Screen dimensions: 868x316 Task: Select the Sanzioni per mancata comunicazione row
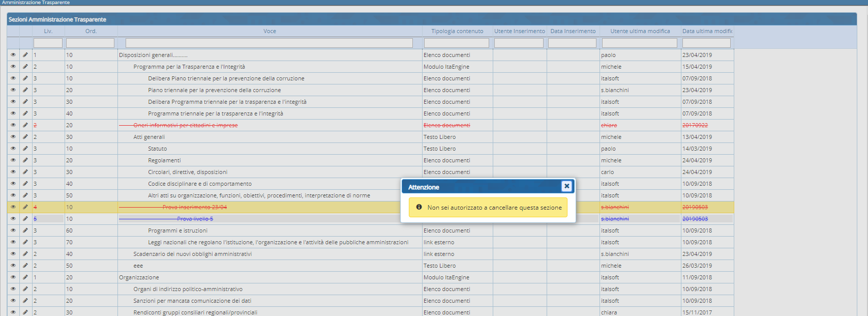click(192, 301)
